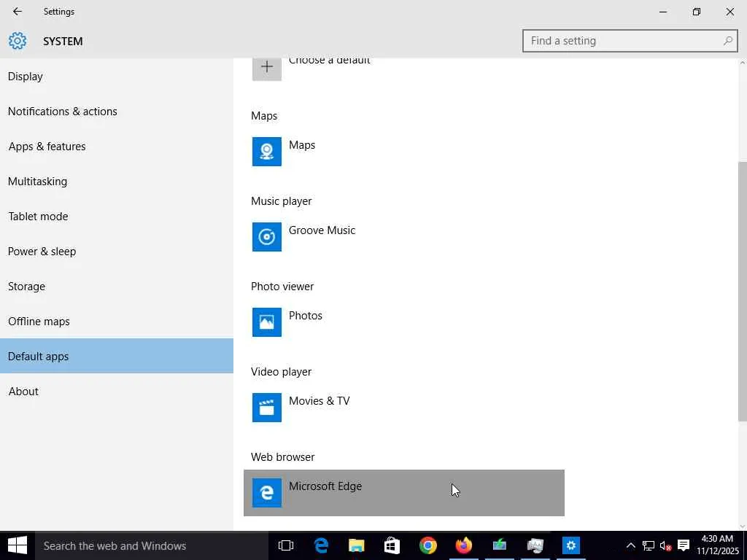Click the muted volume icon in tray
Image resolution: width=747 pixels, height=560 pixels.
[x=665, y=545]
